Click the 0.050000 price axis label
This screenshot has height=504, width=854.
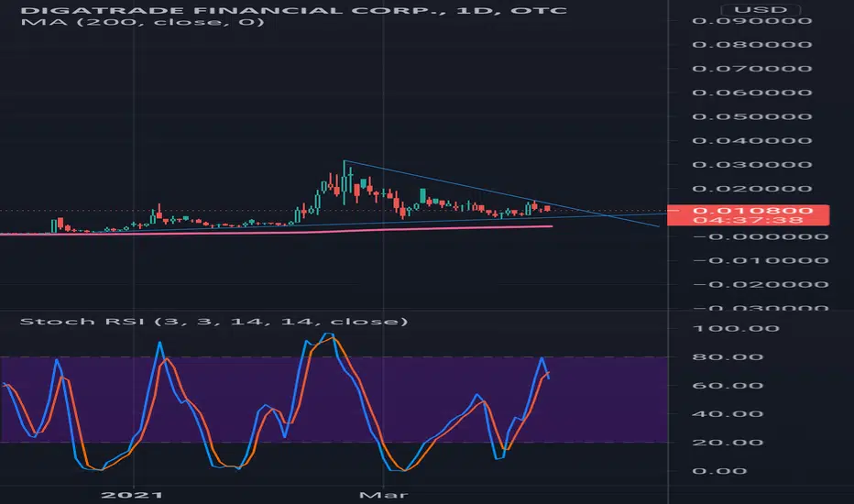[x=752, y=116]
